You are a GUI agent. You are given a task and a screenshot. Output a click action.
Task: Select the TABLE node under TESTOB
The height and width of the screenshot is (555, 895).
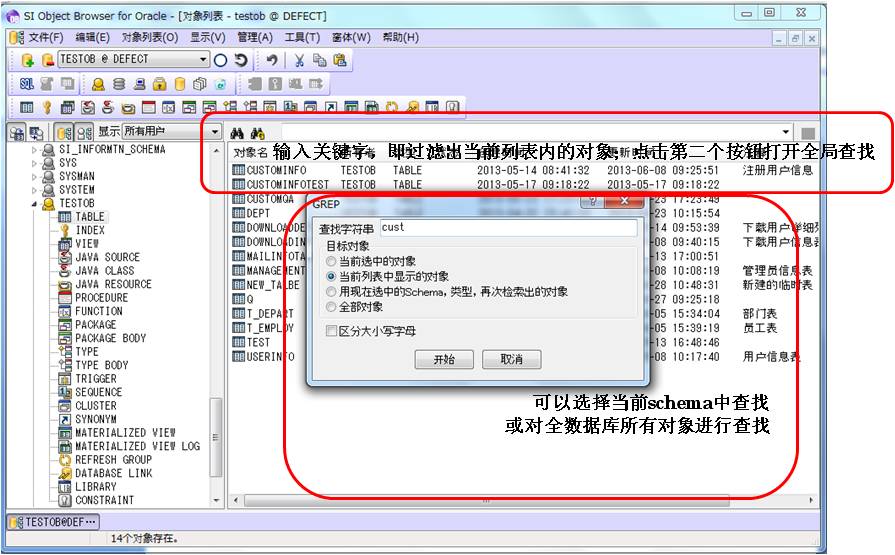pyautogui.click(x=90, y=217)
